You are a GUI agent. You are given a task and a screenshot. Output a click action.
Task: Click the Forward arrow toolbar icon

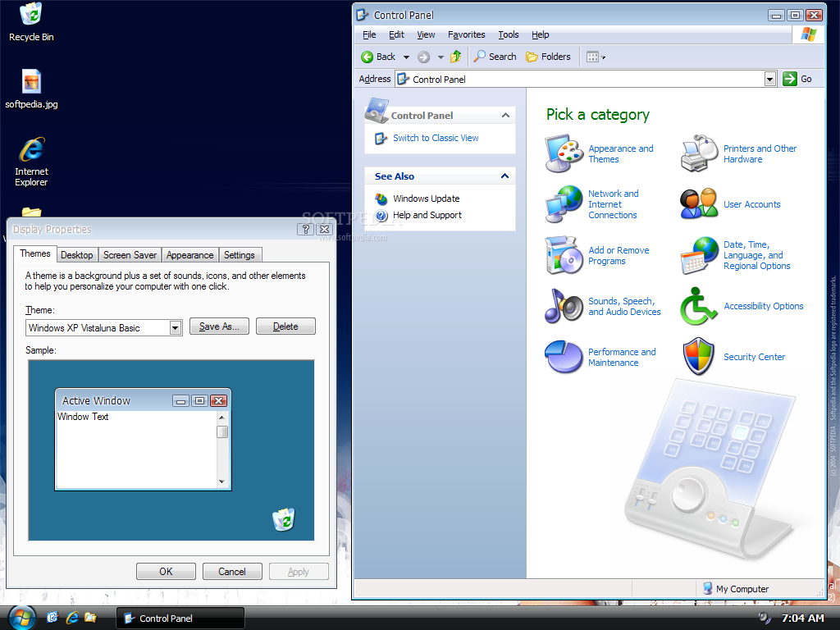424,57
